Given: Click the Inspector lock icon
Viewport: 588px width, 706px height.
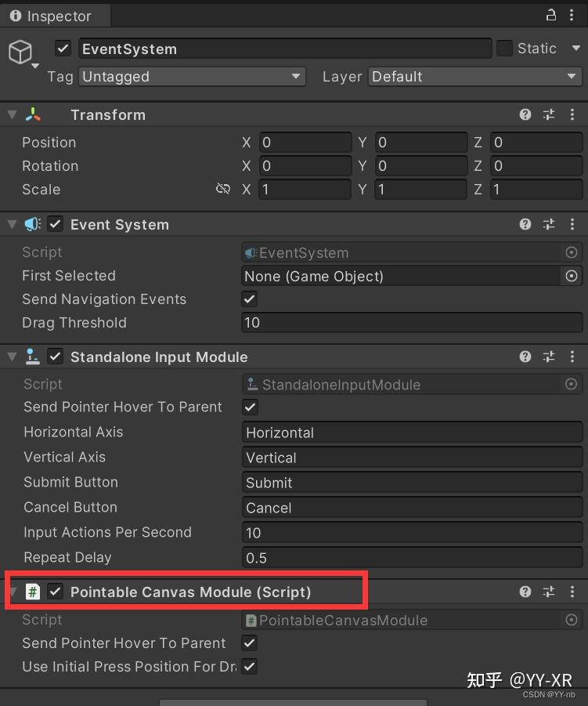Looking at the screenshot, I should coord(551,15).
